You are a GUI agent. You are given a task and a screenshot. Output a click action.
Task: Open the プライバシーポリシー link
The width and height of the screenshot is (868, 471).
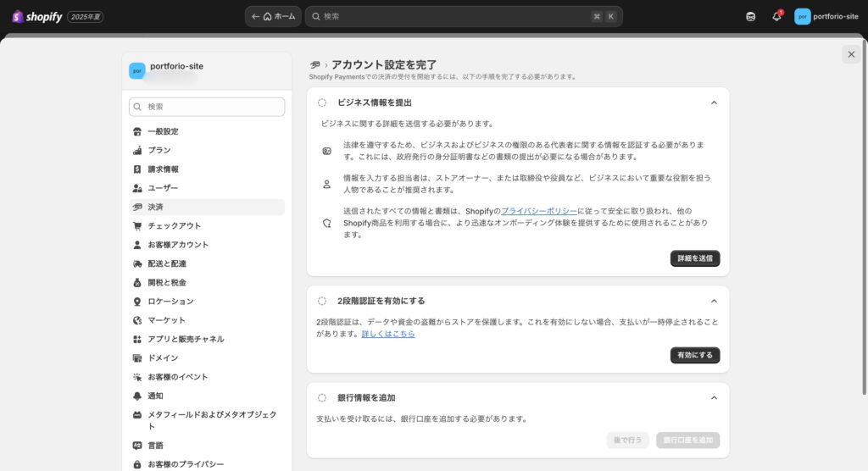tap(539, 210)
